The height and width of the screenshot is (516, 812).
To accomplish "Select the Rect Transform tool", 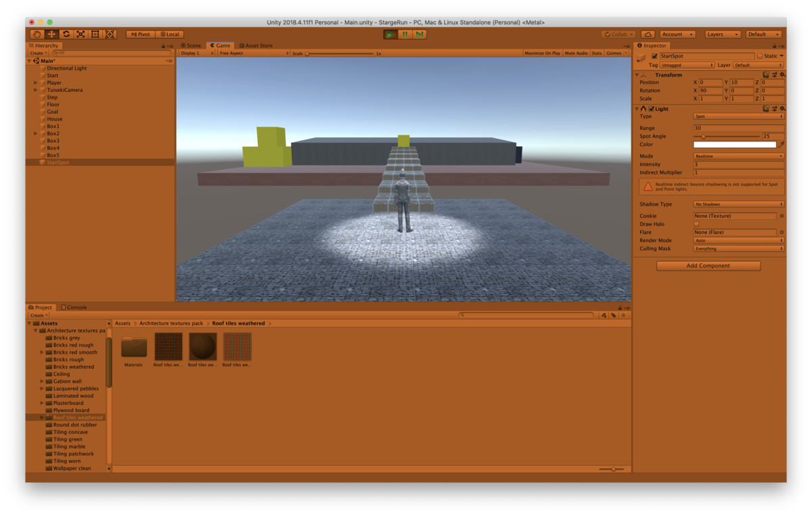I will [x=95, y=34].
